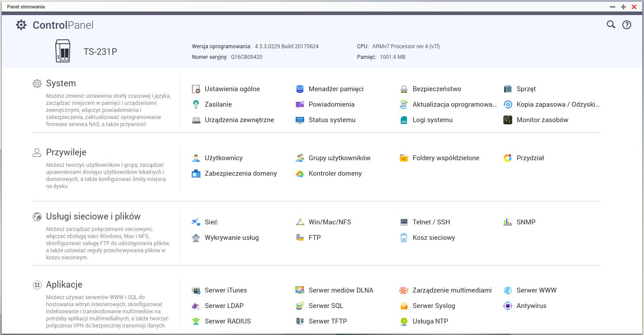Image resolution: width=644 pixels, height=335 pixels.
Task: Click the Antywirus icon
Action: (x=508, y=306)
